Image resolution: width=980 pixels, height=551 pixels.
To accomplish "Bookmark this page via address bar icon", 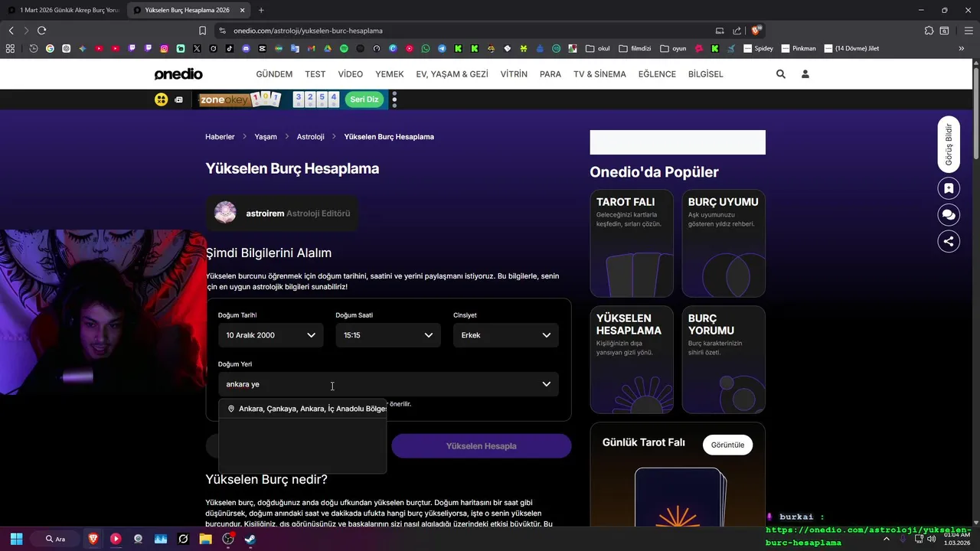I will point(202,31).
